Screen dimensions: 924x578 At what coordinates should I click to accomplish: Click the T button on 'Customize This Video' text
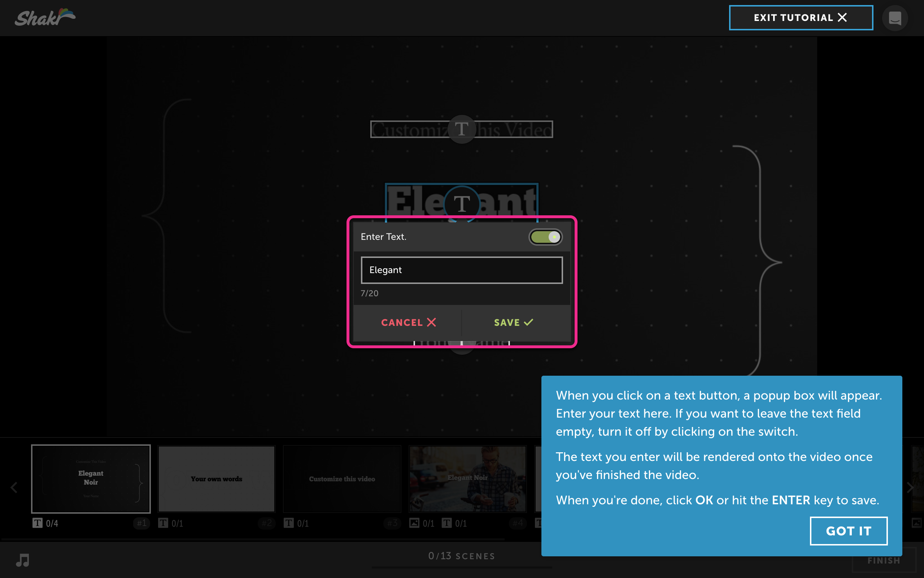(462, 129)
